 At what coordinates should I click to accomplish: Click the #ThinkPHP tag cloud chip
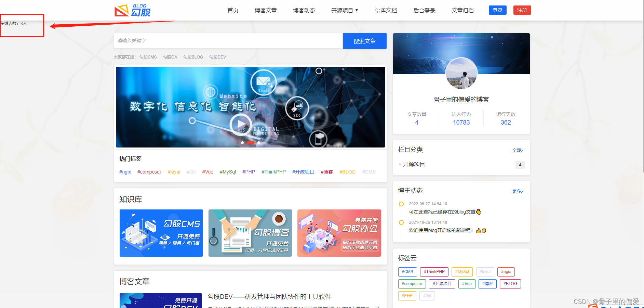[x=434, y=272]
